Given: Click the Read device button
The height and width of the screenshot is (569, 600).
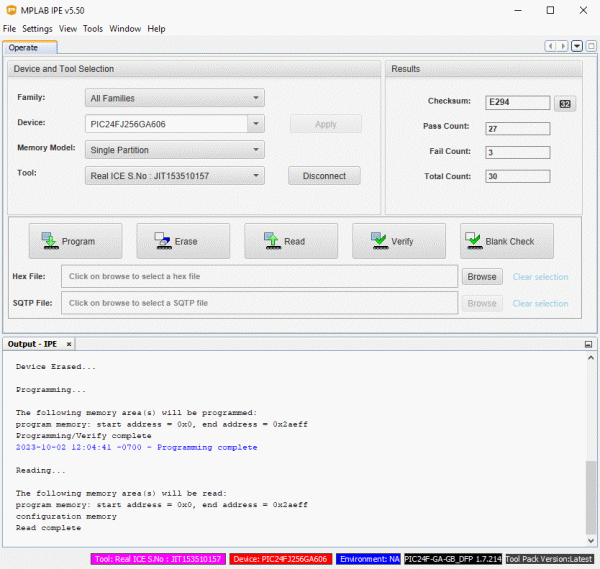Looking at the screenshot, I should click(x=290, y=241).
